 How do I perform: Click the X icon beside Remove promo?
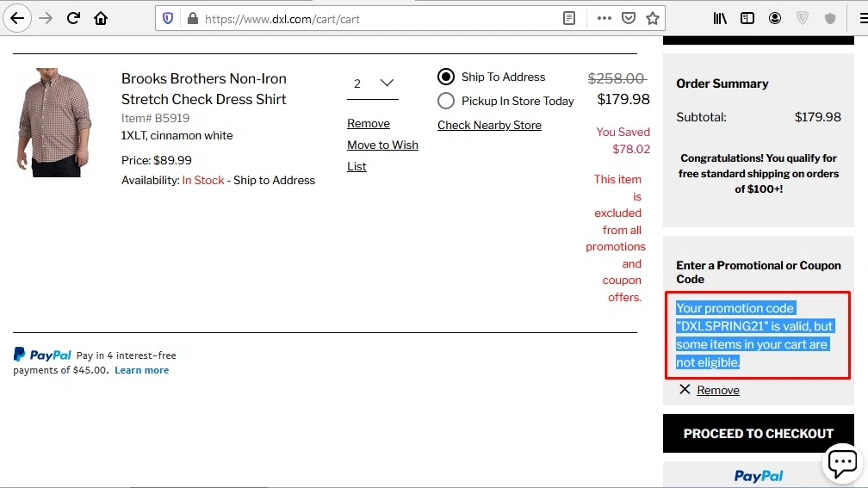(x=685, y=390)
